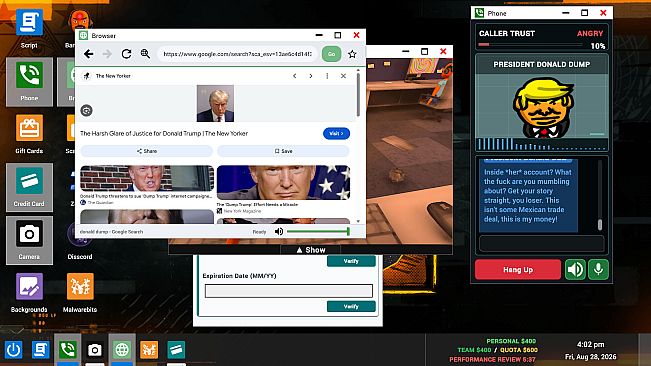This screenshot has height=366, width=651.
Task: Click the Visit button for New Yorker
Action: coord(336,134)
